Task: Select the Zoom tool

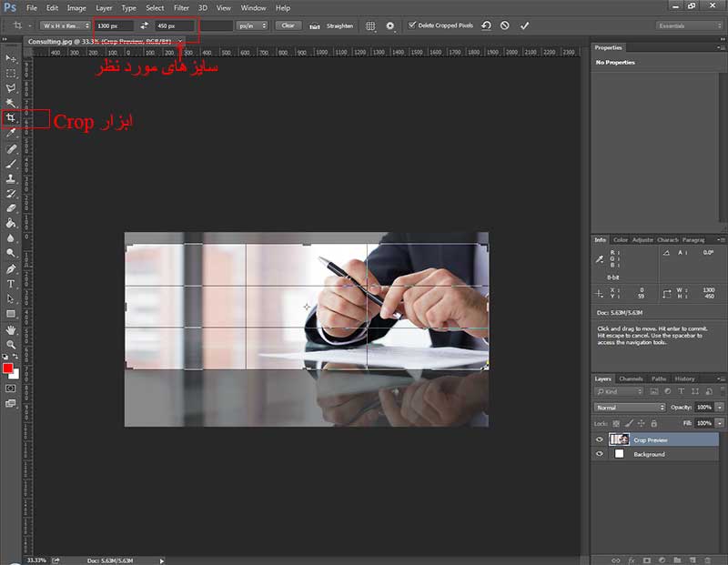Action: 11,345
